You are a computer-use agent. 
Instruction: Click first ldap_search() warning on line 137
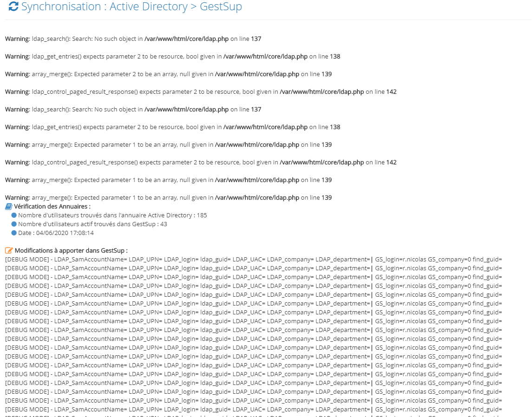[133, 39]
